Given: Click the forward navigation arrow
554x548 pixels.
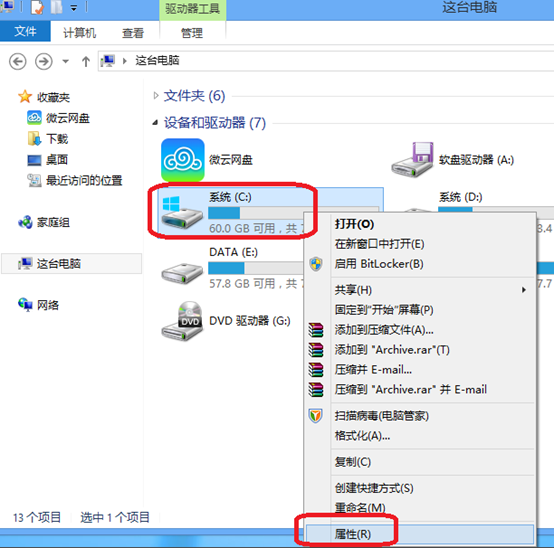Looking at the screenshot, I should [43, 61].
